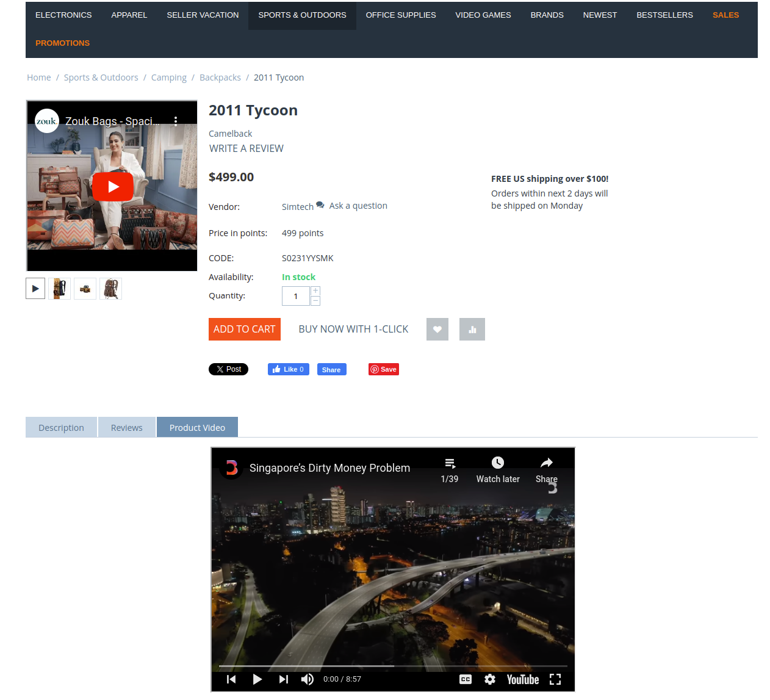Click the X Post share button

(x=228, y=369)
